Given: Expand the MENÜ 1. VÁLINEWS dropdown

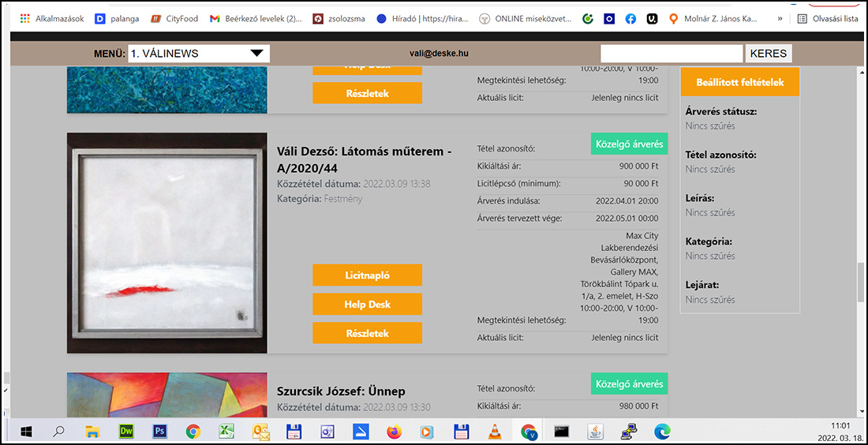Looking at the screenshot, I should click(x=199, y=54).
